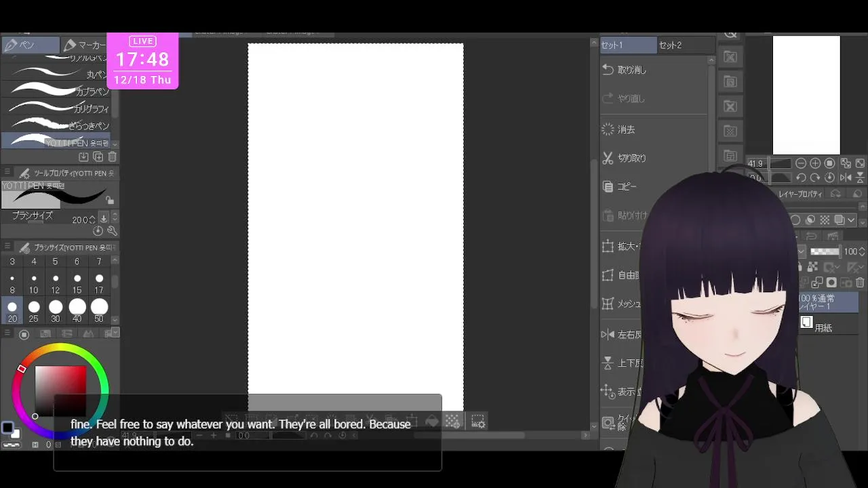Choose brush size 17 preset
This screenshot has width=868, height=488.
point(99,283)
